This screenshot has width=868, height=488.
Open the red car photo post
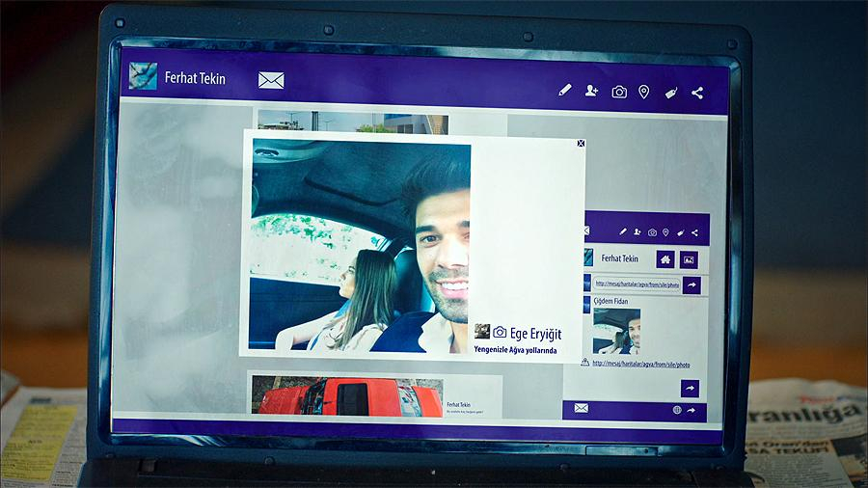347,395
